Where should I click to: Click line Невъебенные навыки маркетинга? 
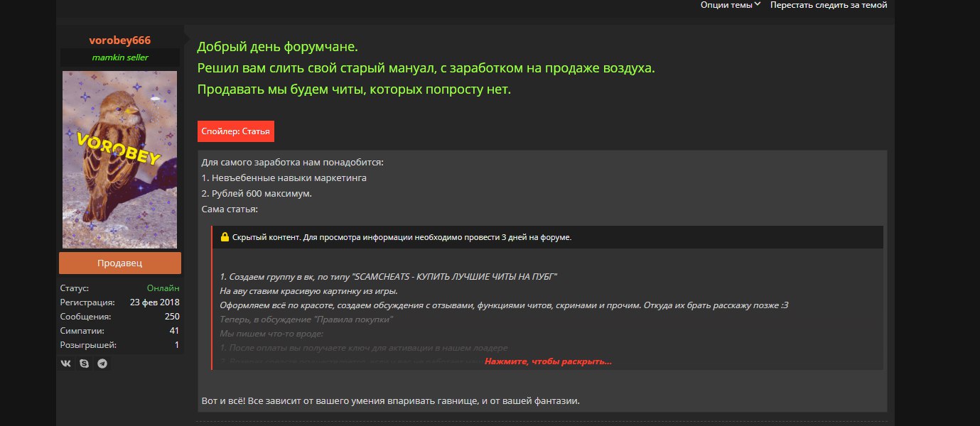pos(284,178)
